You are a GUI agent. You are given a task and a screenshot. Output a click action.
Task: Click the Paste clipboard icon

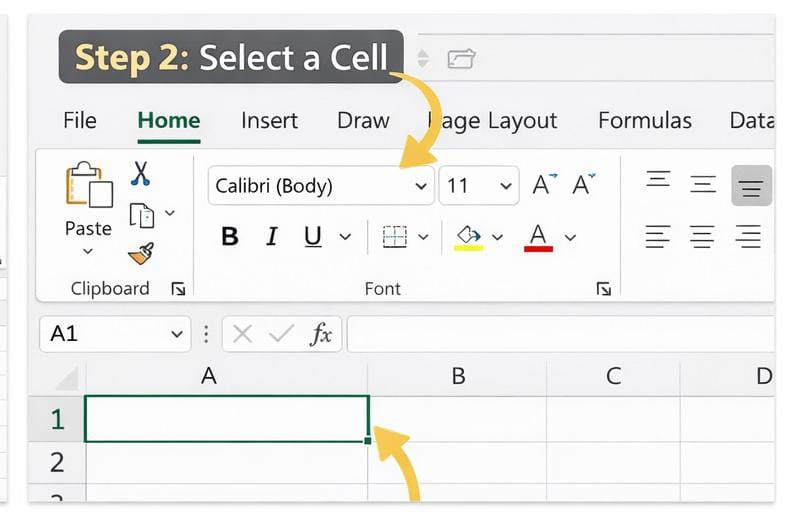tap(88, 186)
